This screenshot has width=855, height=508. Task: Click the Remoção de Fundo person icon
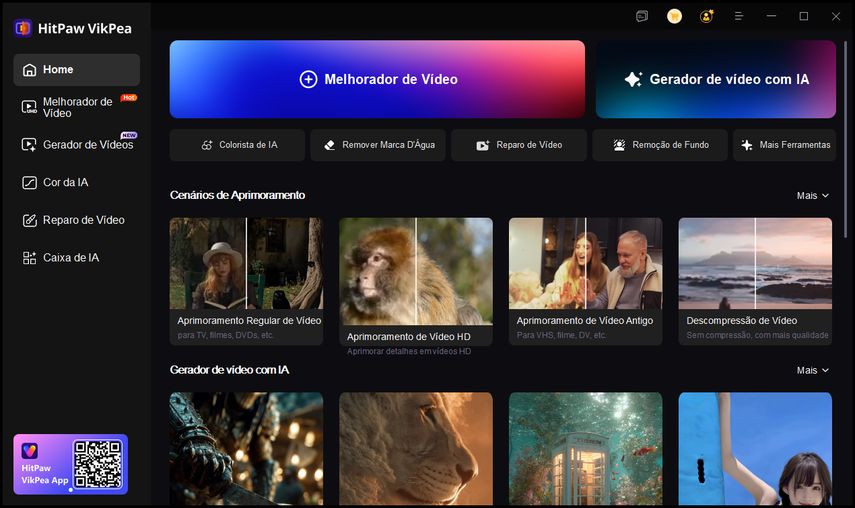619,145
